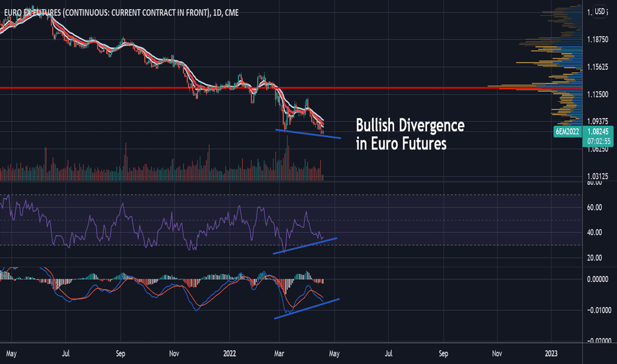Click the 20.00 RSI scale label

click(594, 257)
